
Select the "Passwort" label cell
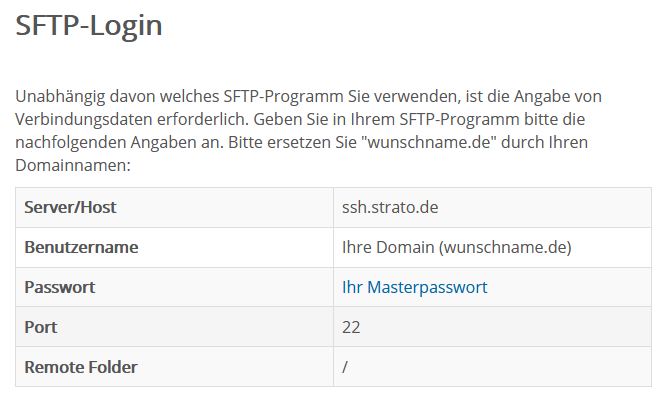click(x=60, y=287)
